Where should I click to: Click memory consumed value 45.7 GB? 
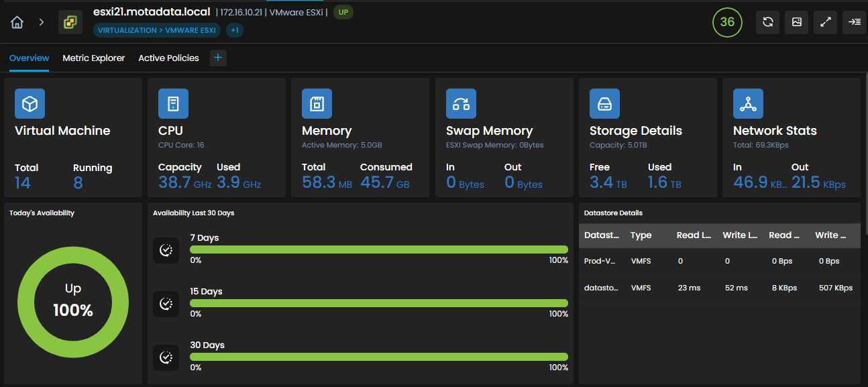pyautogui.click(x=386, y=182)
